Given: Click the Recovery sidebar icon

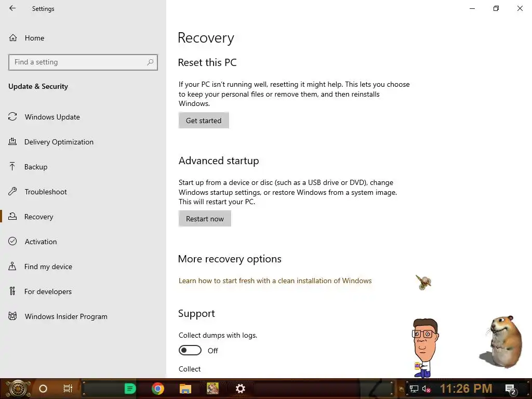Looking at the screenshot, I should [x=12, y=216].
